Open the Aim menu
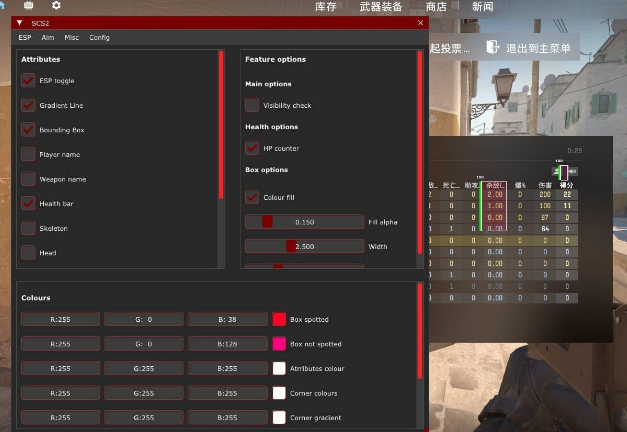 (x=48, y=38)
